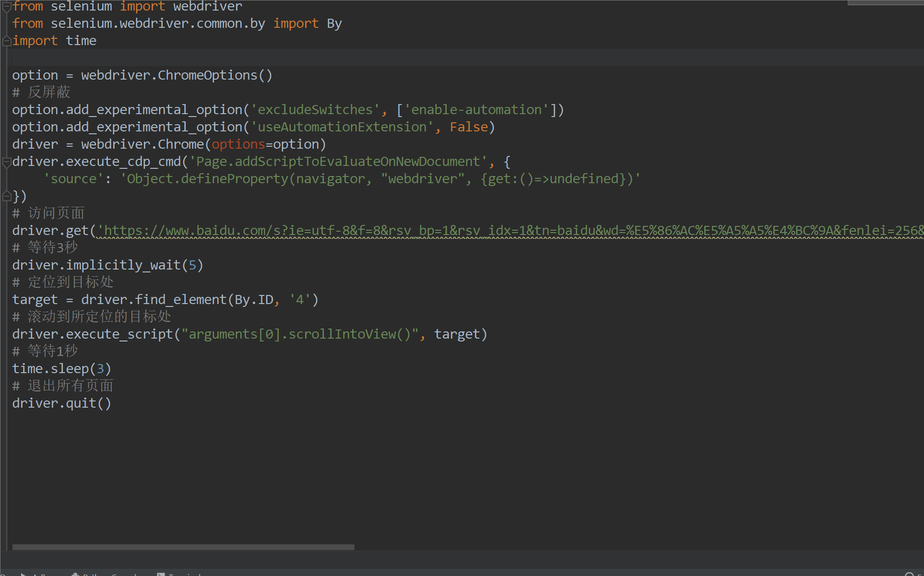The width and height of the screenshot is (924, 576).
Task: Click 'ChromeOptions' in the option assignment
Action: pyautogui.click(x=208, y=75)
